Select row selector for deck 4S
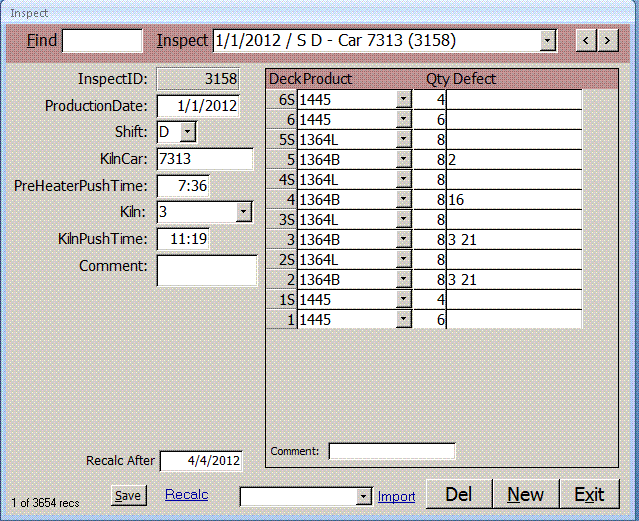 pyautogui.click(x=281, y=179)
